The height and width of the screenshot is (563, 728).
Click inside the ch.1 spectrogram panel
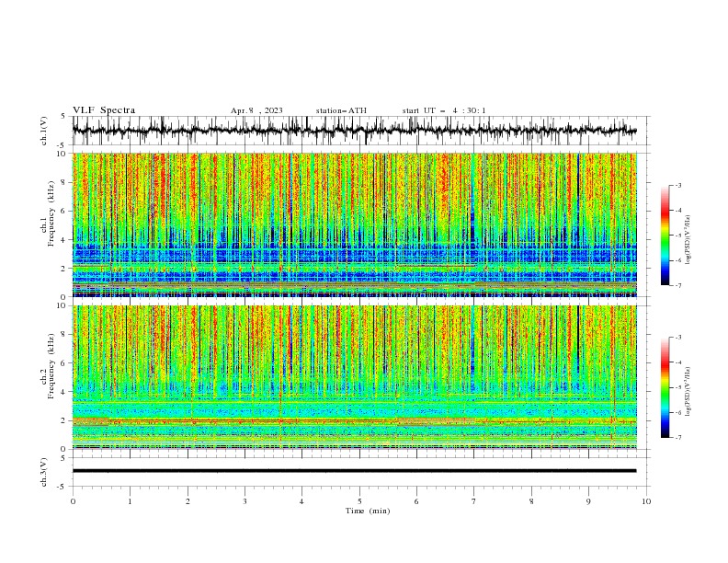(355, 224)
